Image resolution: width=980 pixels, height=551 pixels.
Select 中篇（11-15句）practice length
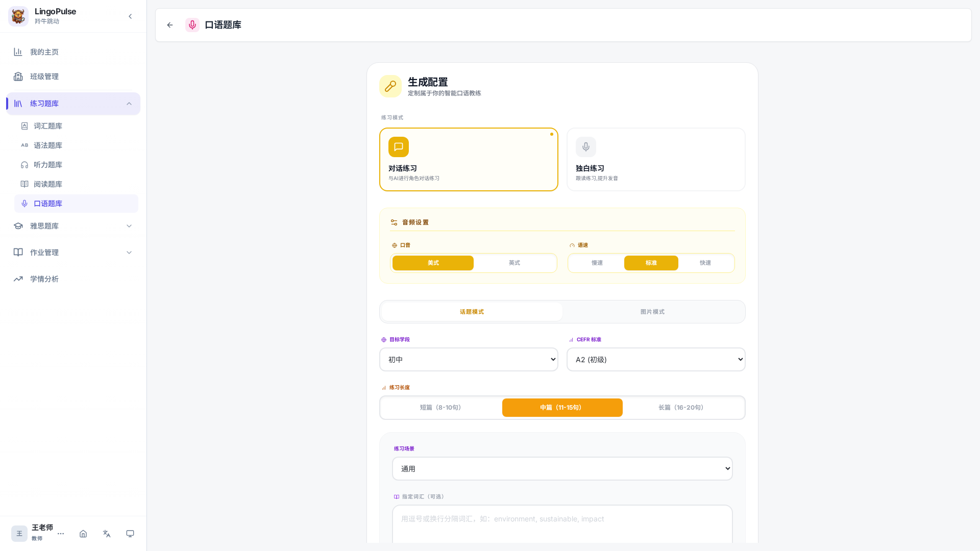(562, 408)
